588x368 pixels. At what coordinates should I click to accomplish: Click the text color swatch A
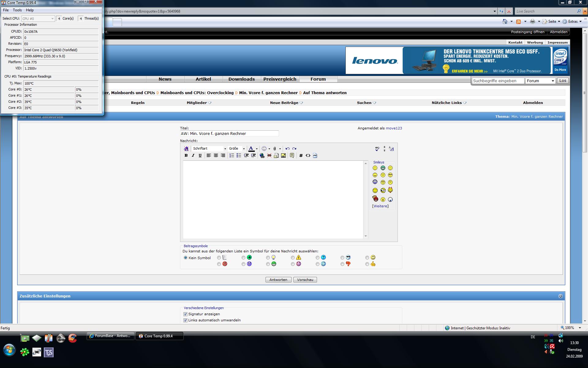(251, 148)
